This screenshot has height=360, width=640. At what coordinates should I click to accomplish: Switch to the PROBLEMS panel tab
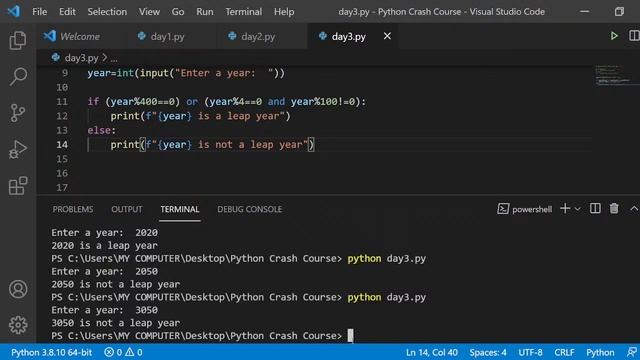[73, 209]
